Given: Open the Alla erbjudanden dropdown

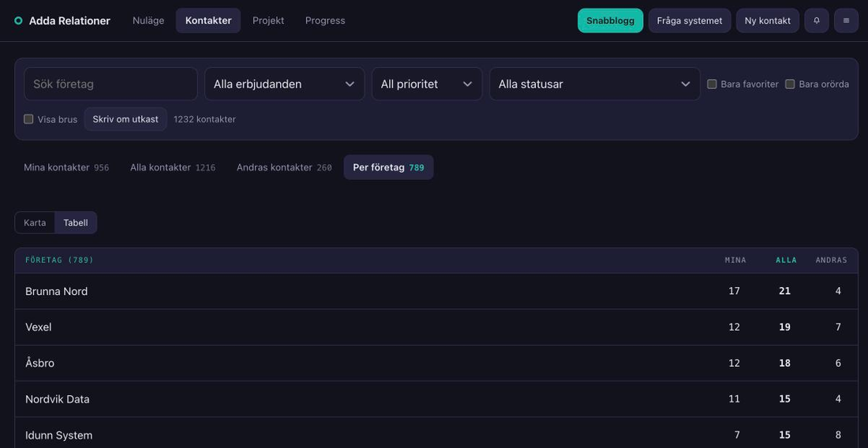Looking at the screenshot, I should pyautogui.click(x=285, y=84).
